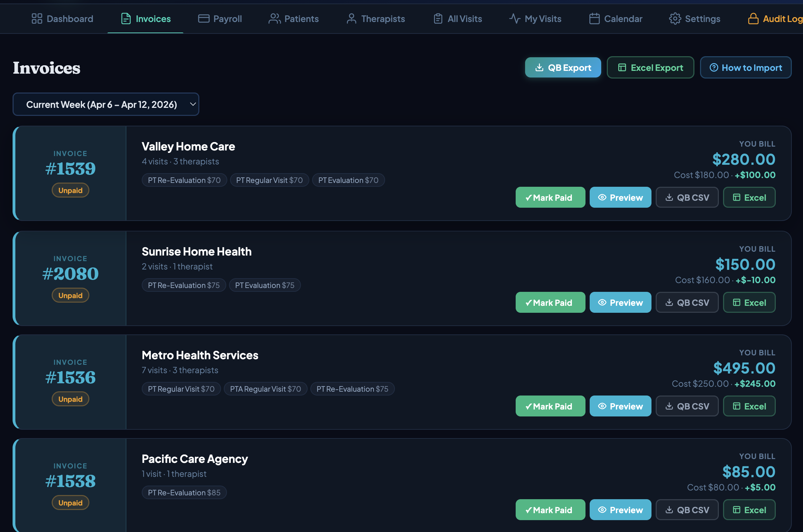Click the Patients people icon
The width and height of the screenshot is (803, 532).
274,19
